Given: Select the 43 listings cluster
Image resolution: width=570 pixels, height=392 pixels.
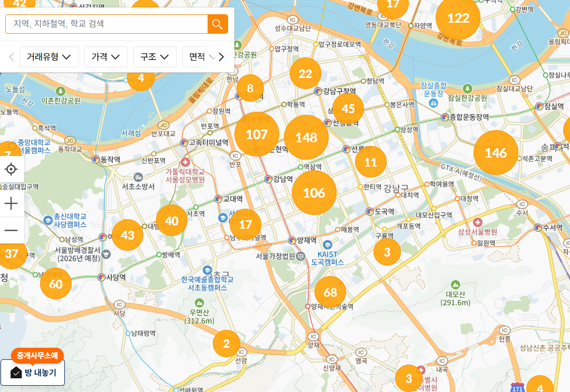Looking at the screenshot, I should click(x=127, y=235).
